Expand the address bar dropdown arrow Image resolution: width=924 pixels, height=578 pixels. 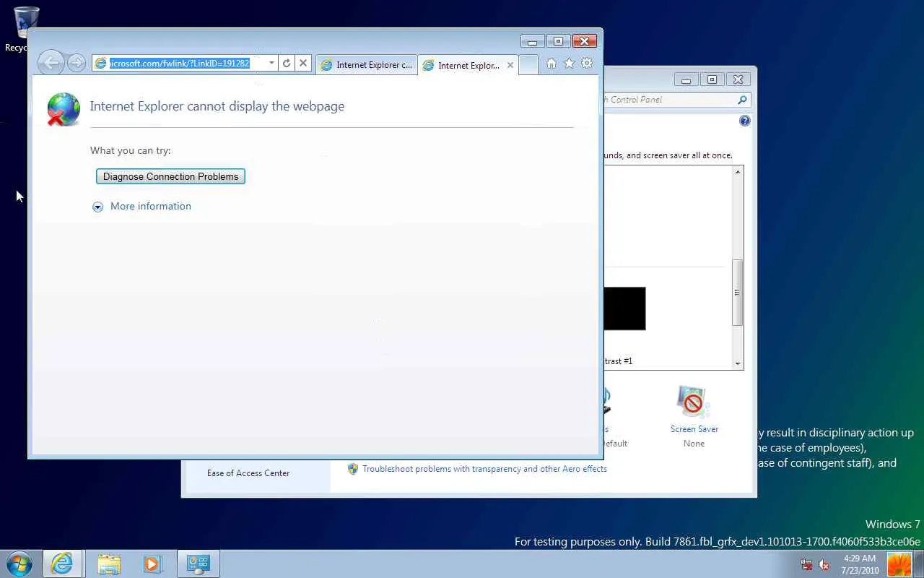[x=271, y=64]
